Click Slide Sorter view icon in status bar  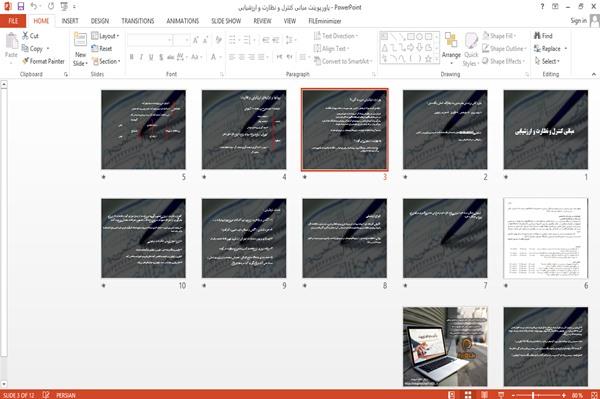point(468,395)
